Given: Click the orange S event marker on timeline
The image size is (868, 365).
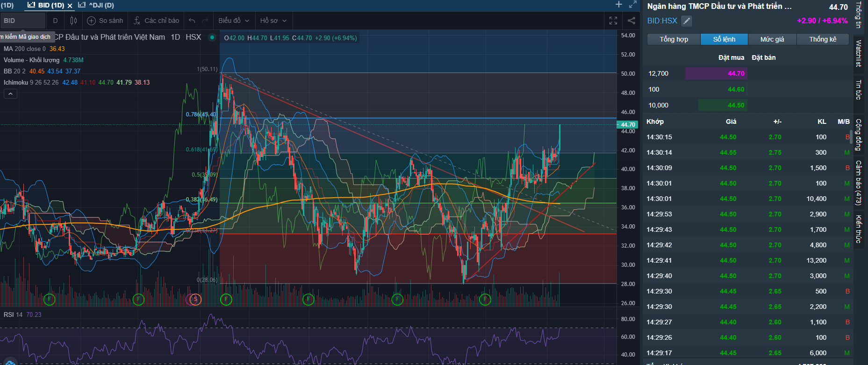Looking at the screenshot, I should [195, 300].
